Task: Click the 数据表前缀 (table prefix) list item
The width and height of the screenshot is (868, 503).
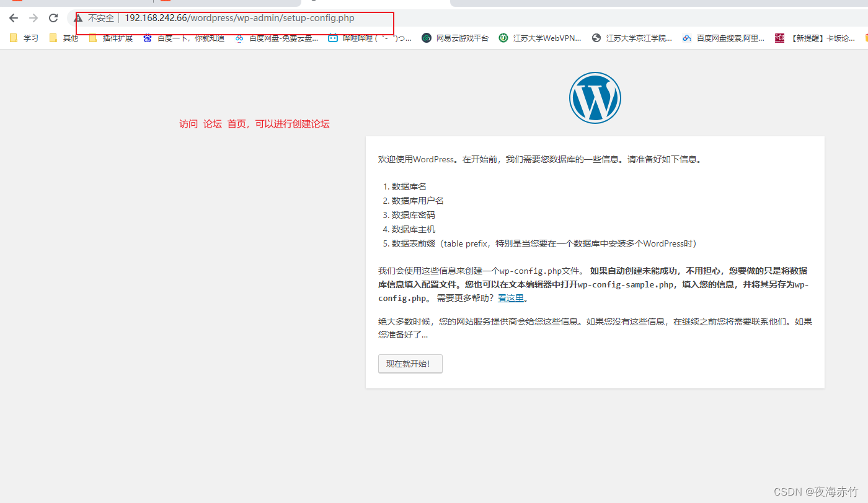Action: click(544, 243)
